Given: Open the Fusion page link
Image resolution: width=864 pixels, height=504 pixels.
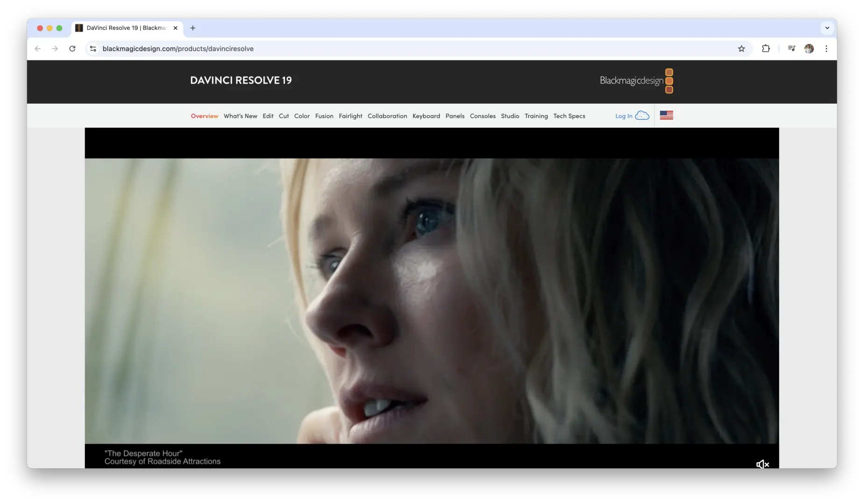Looking at the screenshot, I should [x=324, y=116].
